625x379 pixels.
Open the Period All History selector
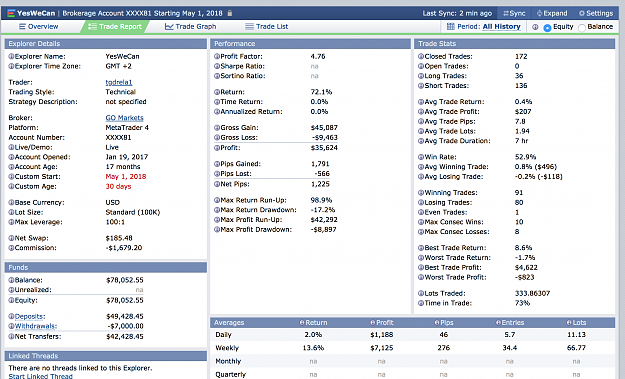point(501,27)
